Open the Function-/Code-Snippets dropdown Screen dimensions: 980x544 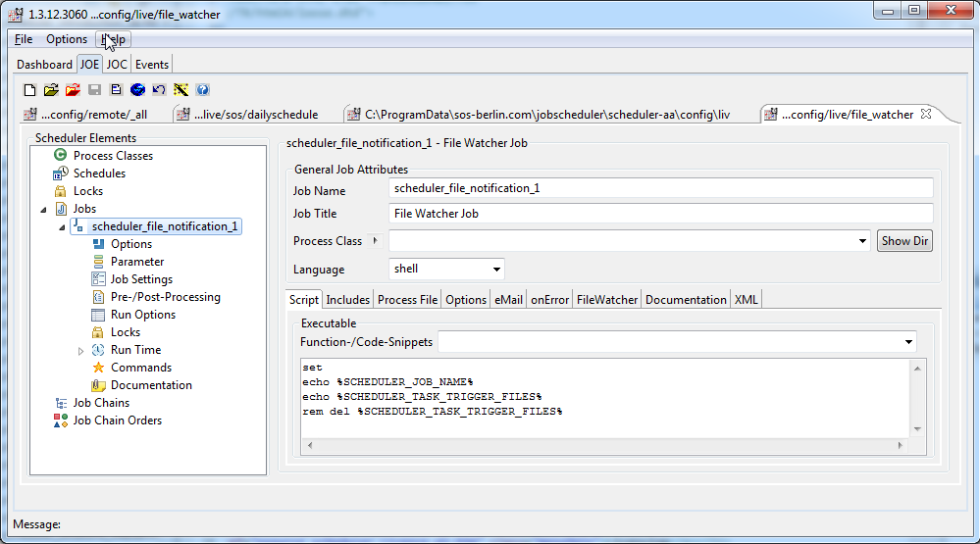pyautogui.click(x=908, y=342)
